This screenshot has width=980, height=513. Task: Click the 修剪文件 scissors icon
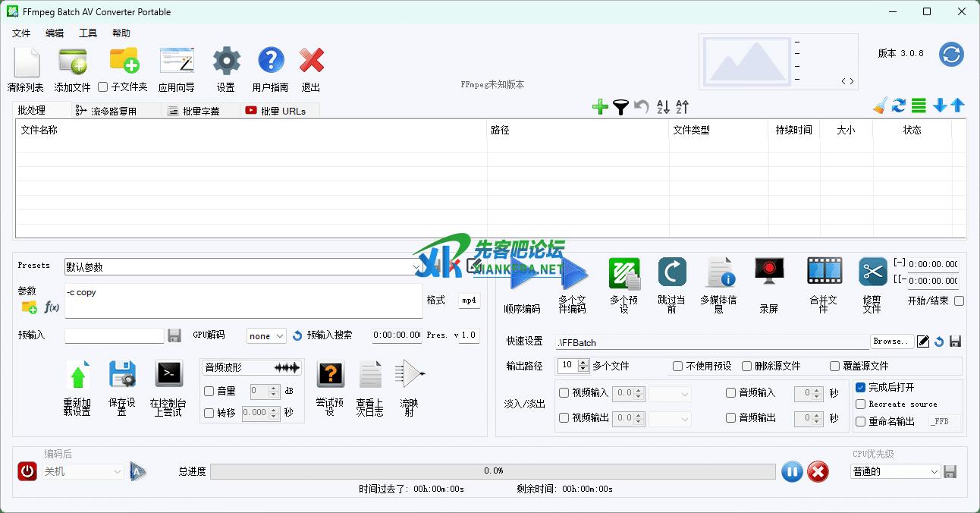click(x=872, y=272)
